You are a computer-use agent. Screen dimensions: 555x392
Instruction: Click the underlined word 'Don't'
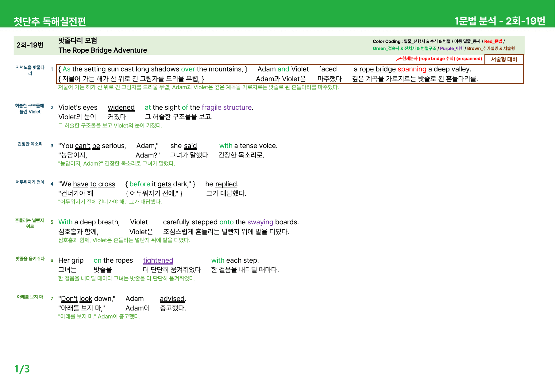click(69, 299)
